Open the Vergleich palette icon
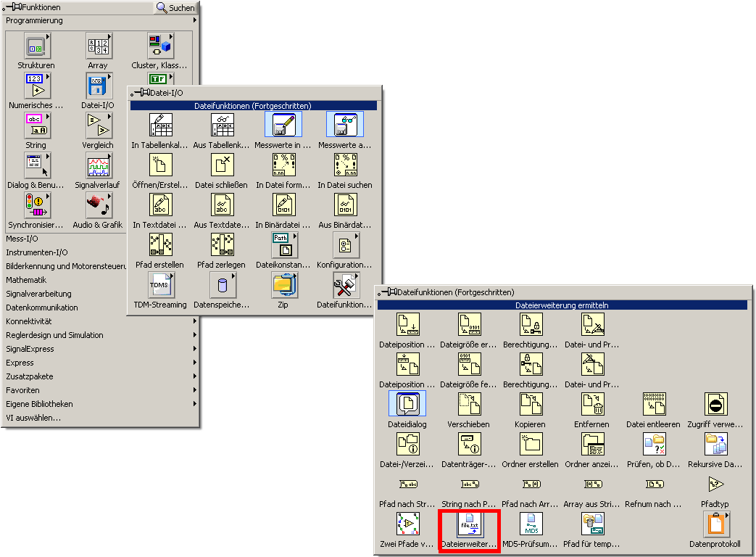Screen dimensions: 756x557 [99, 126]
